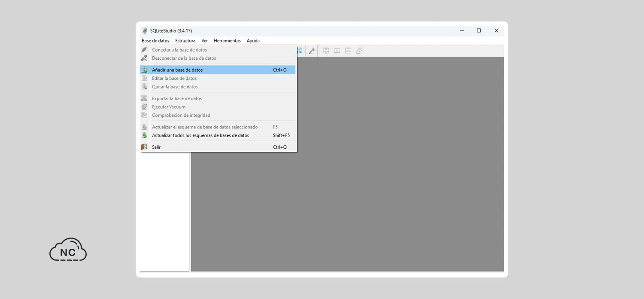644x299 pixels.
Task: Open the Ver menu
Action: coord(204,41)
